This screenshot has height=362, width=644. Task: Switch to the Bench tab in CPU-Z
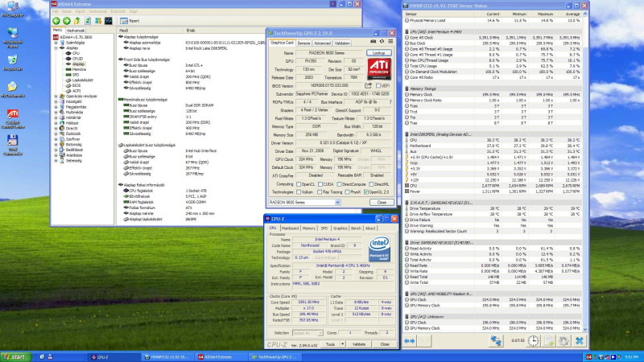356,228
